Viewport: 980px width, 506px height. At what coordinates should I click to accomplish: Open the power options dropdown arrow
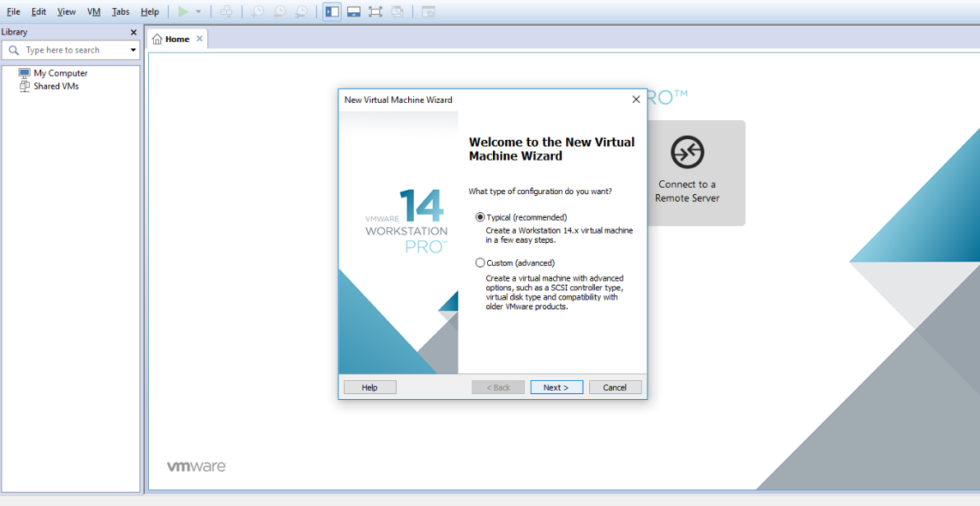point(197,12)
